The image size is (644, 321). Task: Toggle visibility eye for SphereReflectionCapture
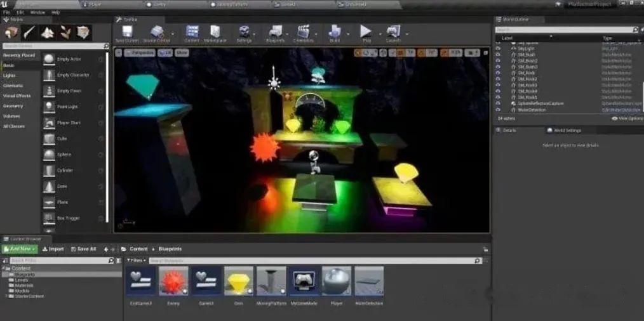(498, 103)
